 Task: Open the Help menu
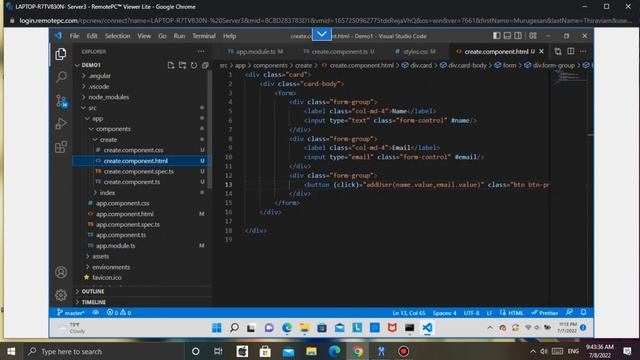(229, 36)
